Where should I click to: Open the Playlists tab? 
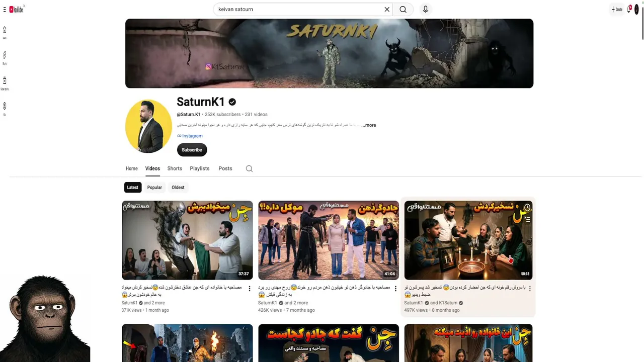[x=200, y=168]
